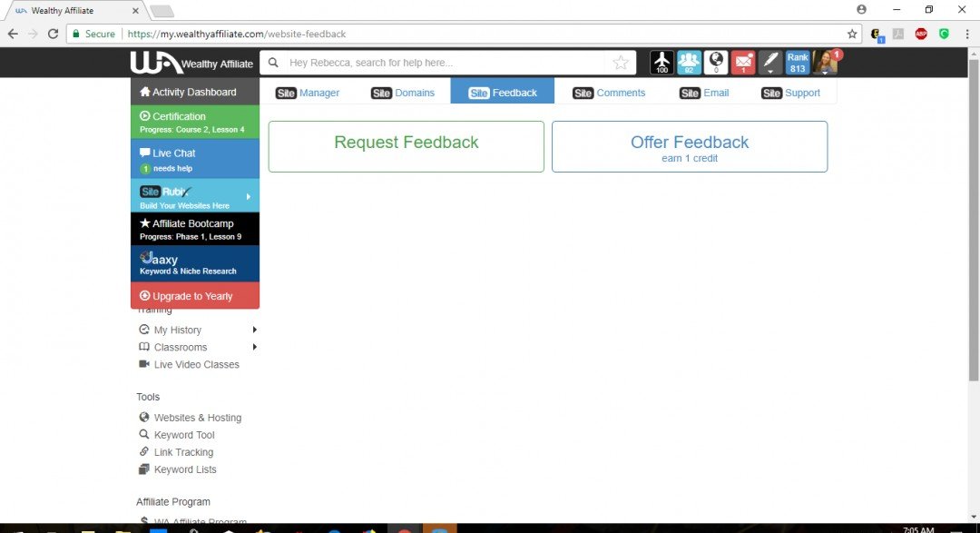Open the red envelope messages icon

[x=743, y=63]
